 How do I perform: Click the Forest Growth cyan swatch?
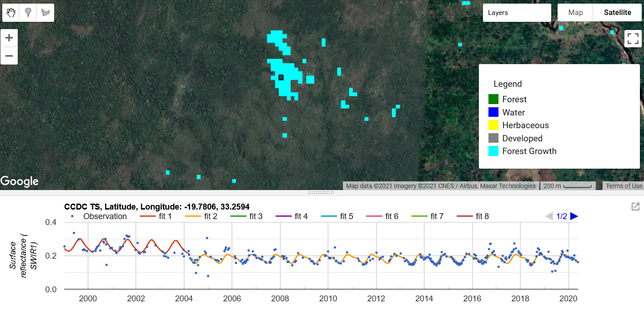pyautogui.click(x=493, y=151)
